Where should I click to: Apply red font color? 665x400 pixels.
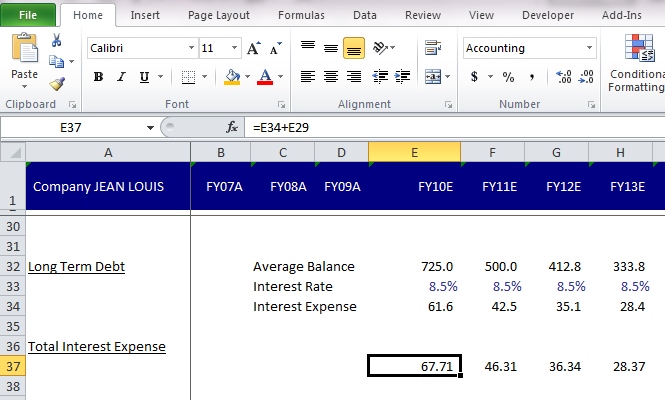pos(265,77)
